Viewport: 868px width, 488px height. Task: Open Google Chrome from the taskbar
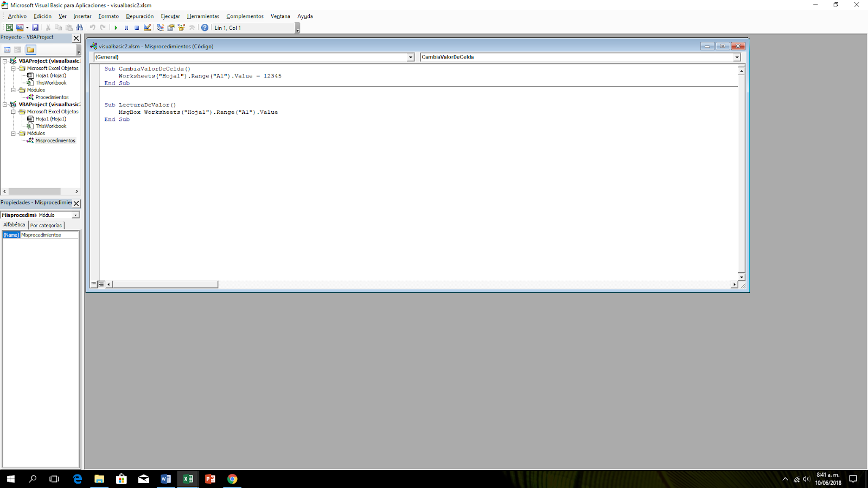click(232, 479)
